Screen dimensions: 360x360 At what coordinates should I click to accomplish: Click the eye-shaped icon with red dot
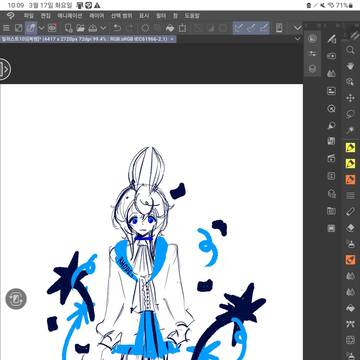(52, 28)
